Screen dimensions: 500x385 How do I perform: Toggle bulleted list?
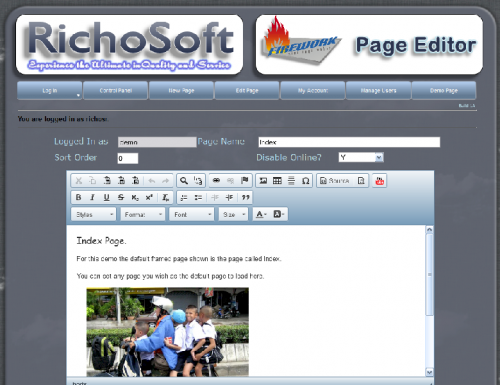[x=198, y=197]
